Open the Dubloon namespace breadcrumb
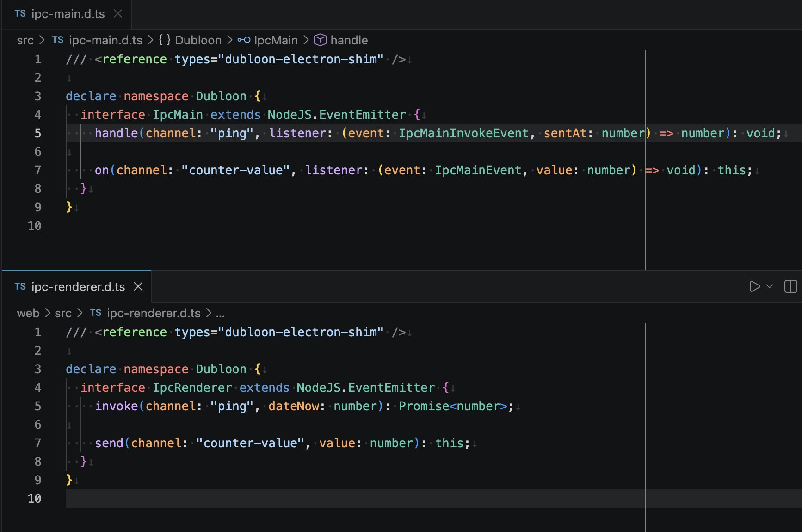Viewport: 802px width, 532px height. [x=198, y=41]
